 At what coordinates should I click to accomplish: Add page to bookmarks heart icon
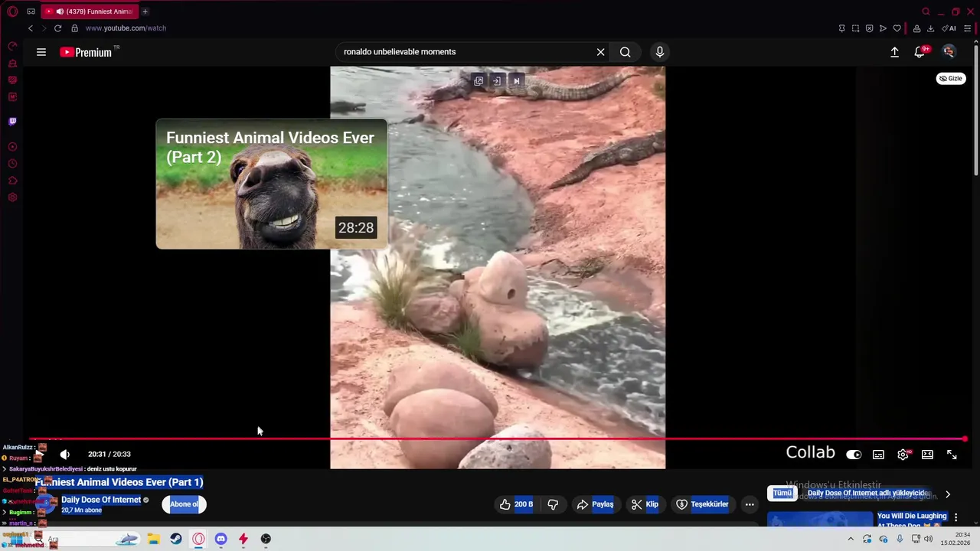(897, 28)
